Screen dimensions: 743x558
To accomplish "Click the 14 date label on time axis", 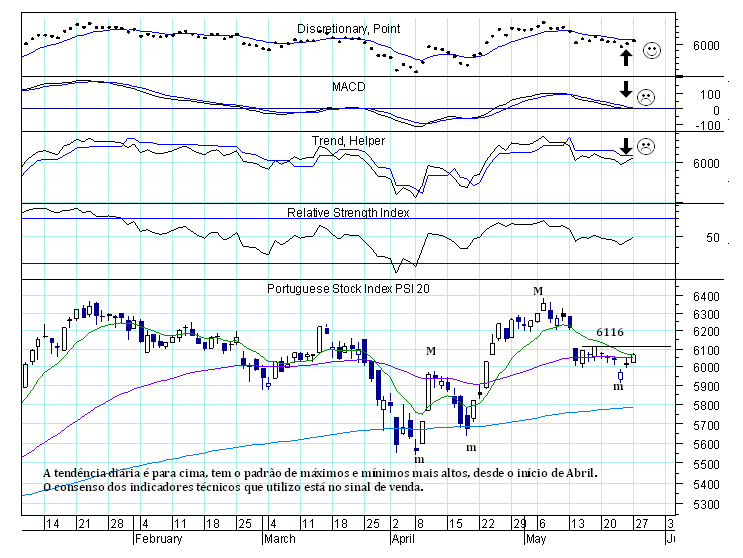I will tap(52, 524).
